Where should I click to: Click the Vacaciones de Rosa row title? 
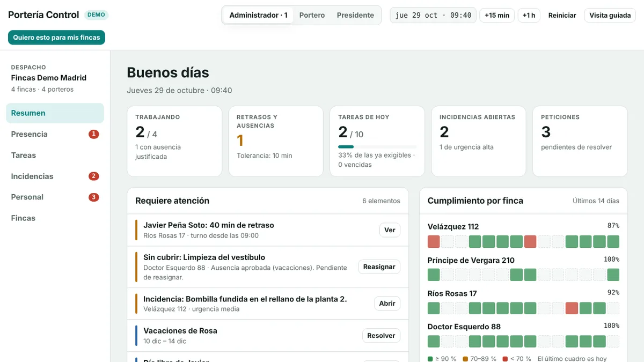(180, 331)
